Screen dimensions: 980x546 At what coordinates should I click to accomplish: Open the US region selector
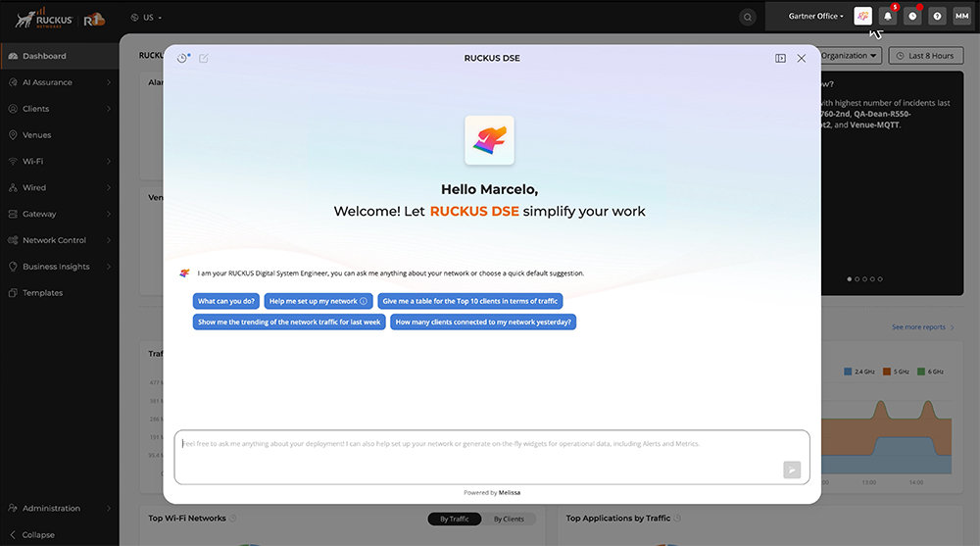point(147,18)
